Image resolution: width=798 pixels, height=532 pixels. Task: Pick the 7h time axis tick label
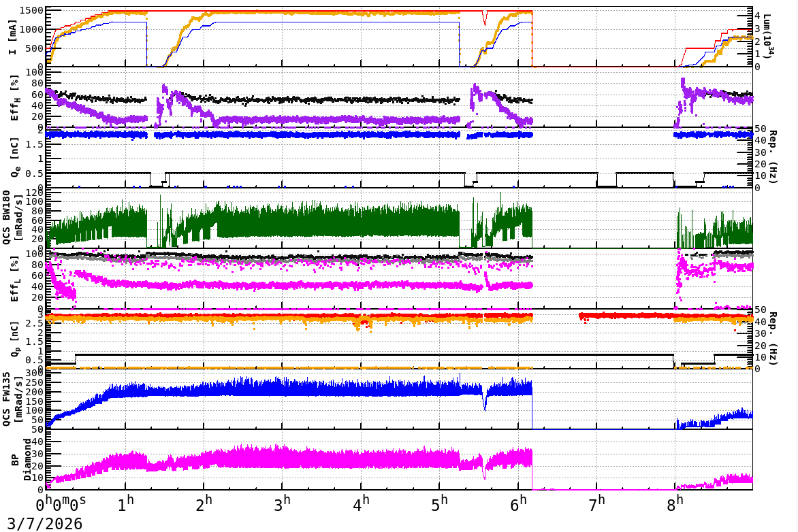pyautogui.click(x=597, y=503)
